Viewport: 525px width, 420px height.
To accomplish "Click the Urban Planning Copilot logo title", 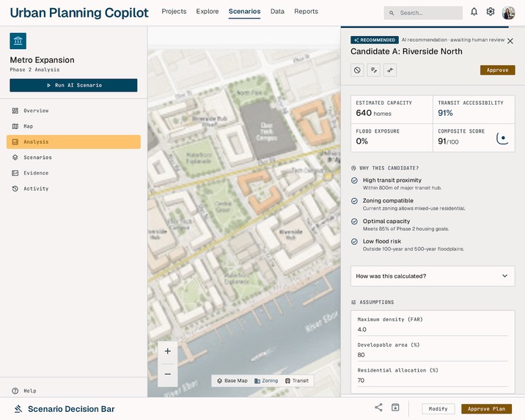I will point(79,12).
